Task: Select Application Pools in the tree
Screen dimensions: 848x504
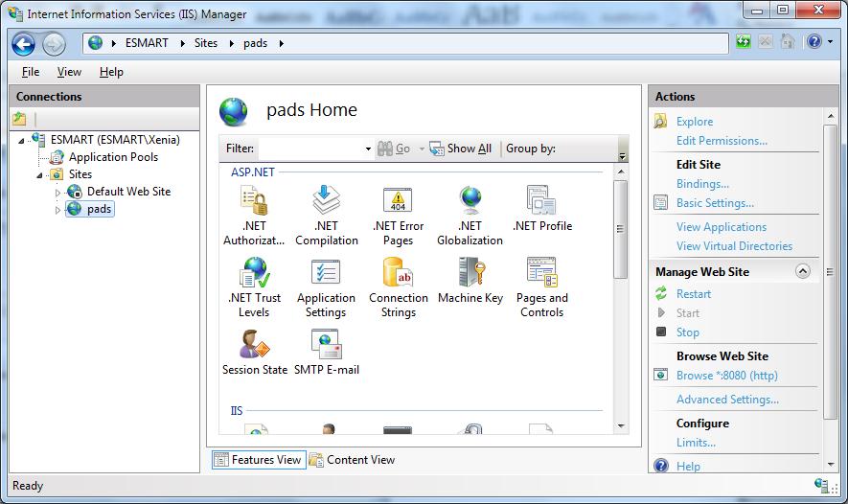Action: coord(113,157)
